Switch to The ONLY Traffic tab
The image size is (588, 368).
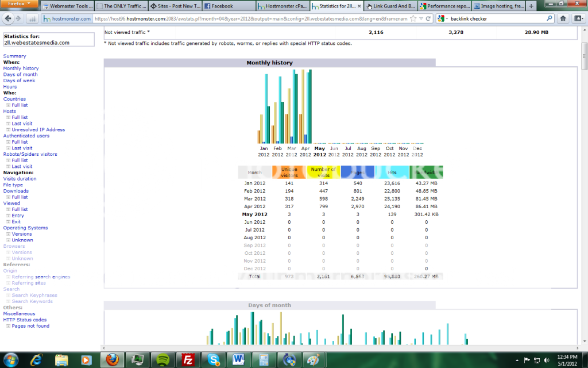coord(121,6)
